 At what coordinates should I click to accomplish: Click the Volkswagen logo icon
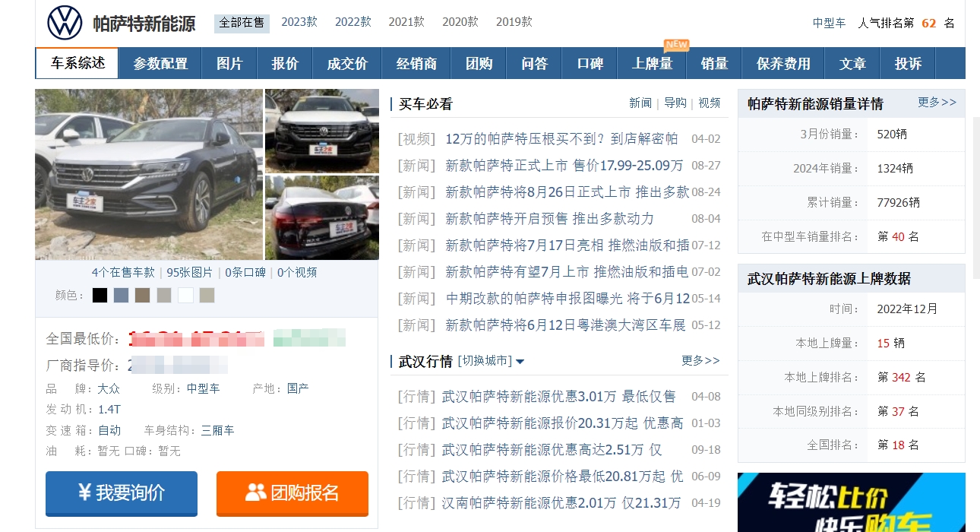pos(65,23)
